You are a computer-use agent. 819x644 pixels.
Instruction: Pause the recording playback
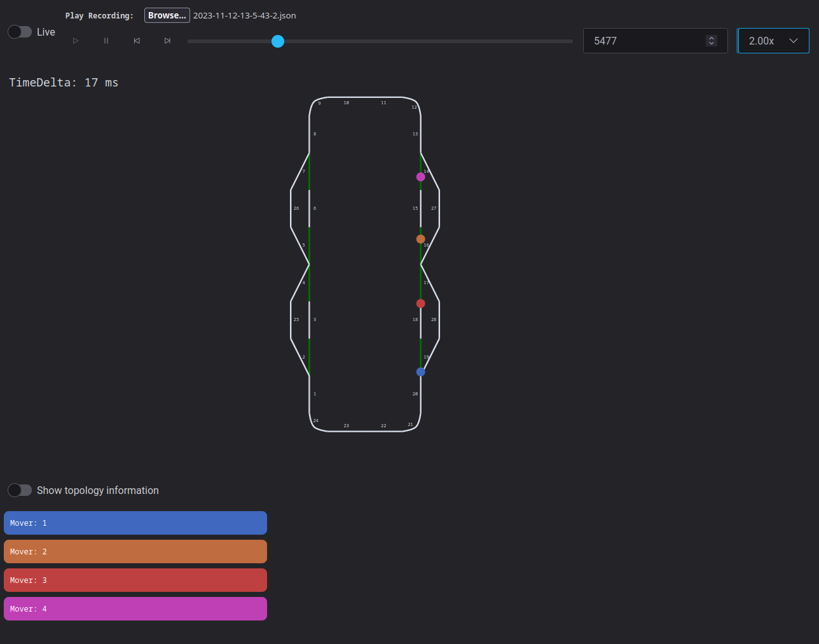pos(106,41)
